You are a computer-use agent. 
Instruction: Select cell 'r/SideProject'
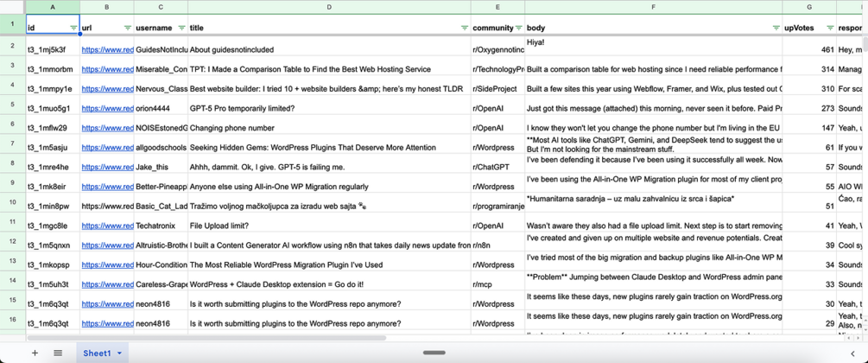coord(498,86)
